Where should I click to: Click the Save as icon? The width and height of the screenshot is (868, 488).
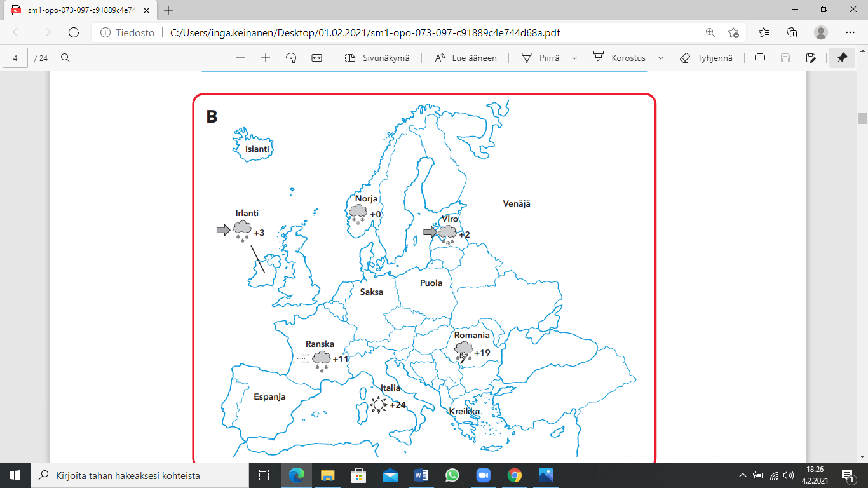point(811,58)
